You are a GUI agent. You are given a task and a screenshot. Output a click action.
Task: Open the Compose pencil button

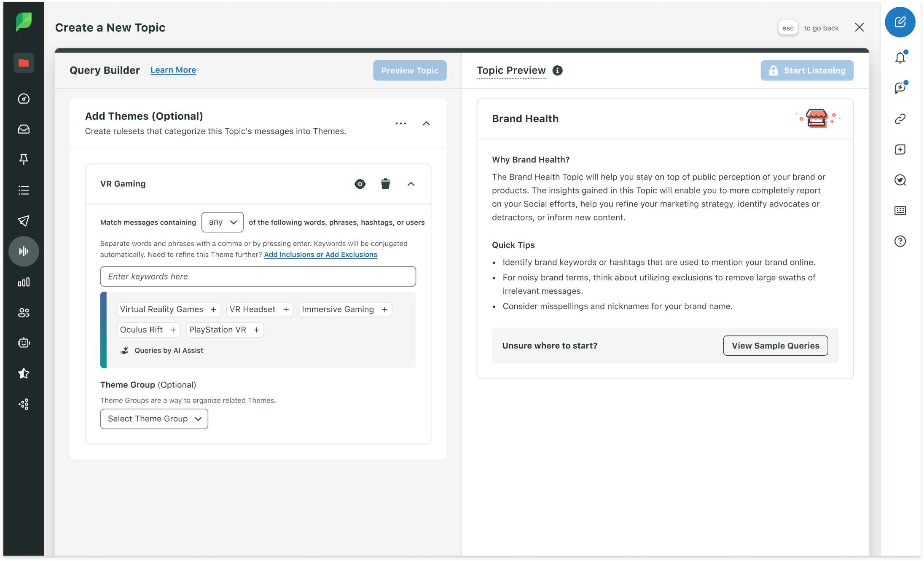(x=900, y=22)
